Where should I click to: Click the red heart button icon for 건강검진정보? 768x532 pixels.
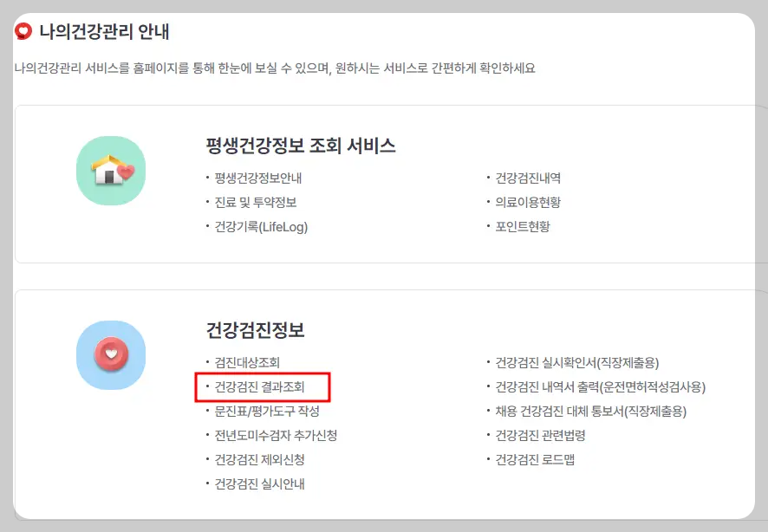point(110,354)
